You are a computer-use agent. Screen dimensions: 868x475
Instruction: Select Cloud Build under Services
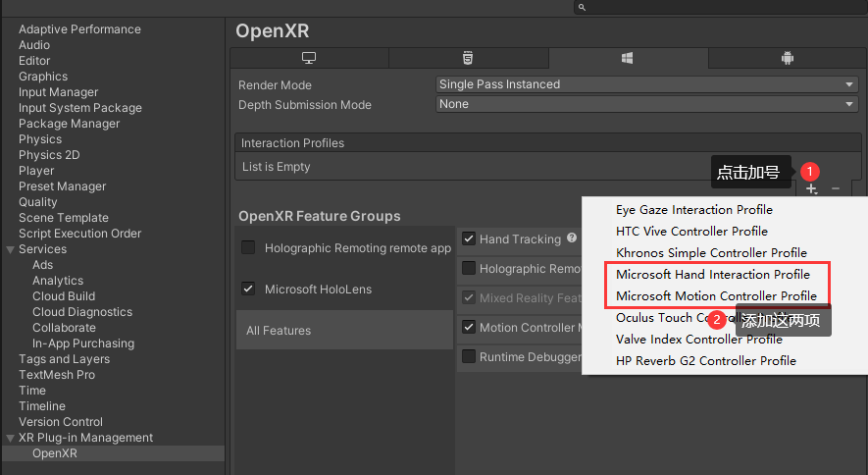point(64,296)
